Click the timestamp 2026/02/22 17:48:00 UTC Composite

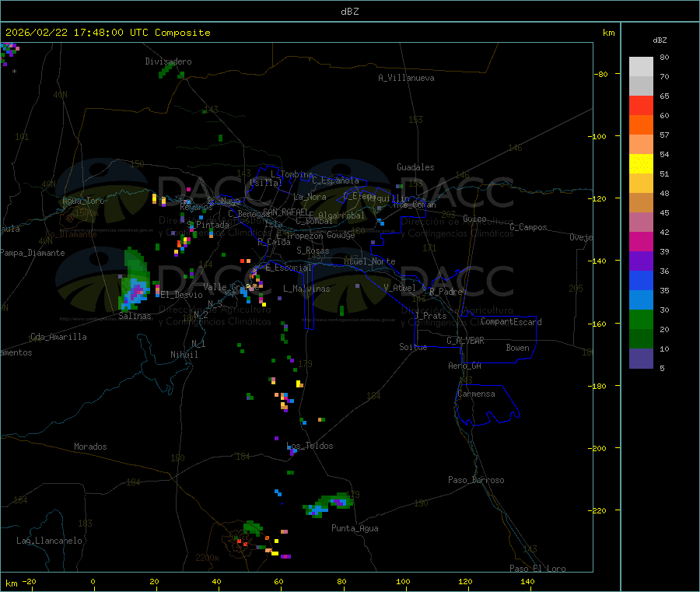(x=107, y=33)
